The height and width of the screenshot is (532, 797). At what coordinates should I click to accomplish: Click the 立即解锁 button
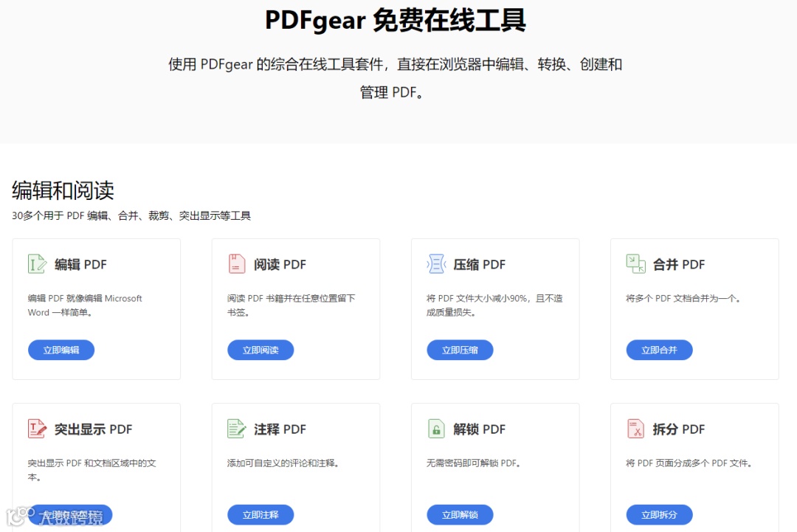[460, 515]
